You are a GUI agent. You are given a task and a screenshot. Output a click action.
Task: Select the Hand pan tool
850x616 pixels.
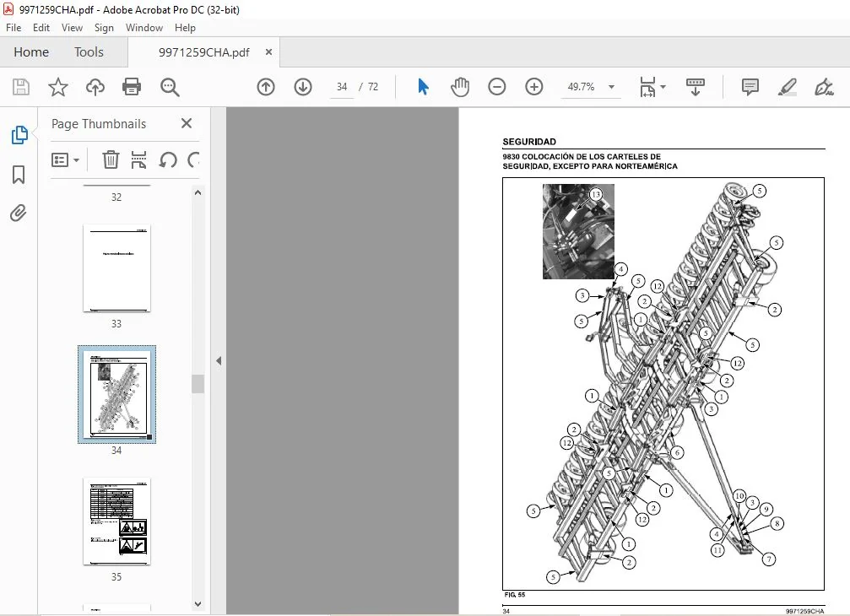[x=460, y=87]
